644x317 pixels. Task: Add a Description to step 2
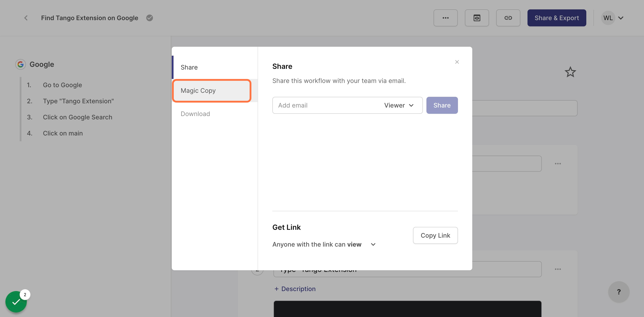point(295,289)
